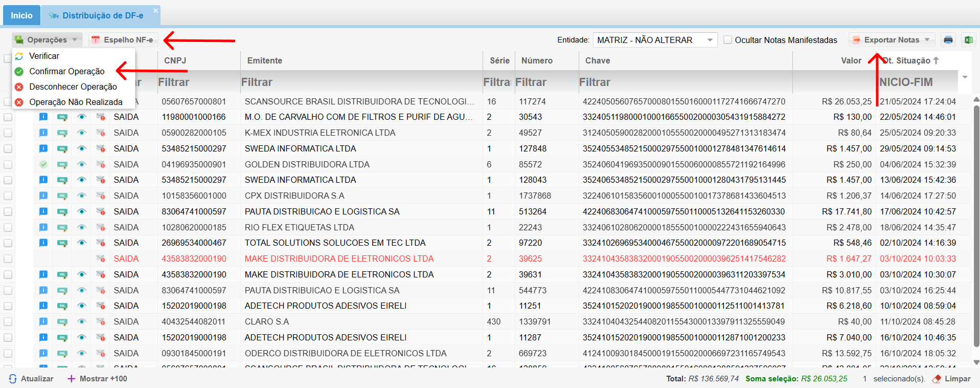Open the Entidade combo box dropdown

[x=710, y=40]
